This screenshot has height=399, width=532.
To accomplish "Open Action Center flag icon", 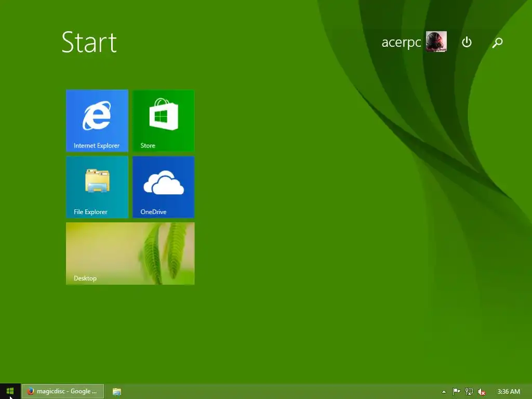I will [457, 392].
